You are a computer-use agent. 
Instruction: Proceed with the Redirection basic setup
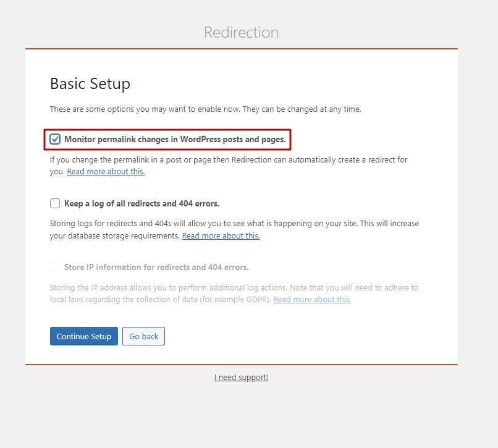[x=83, y=336]
